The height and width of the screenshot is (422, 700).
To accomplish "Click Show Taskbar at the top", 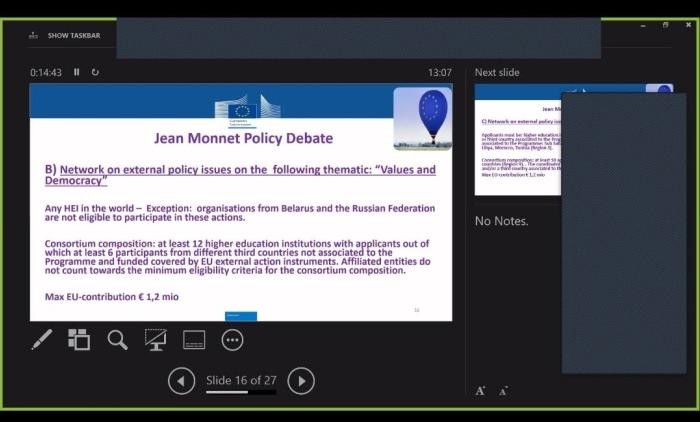I will (65, 35).
